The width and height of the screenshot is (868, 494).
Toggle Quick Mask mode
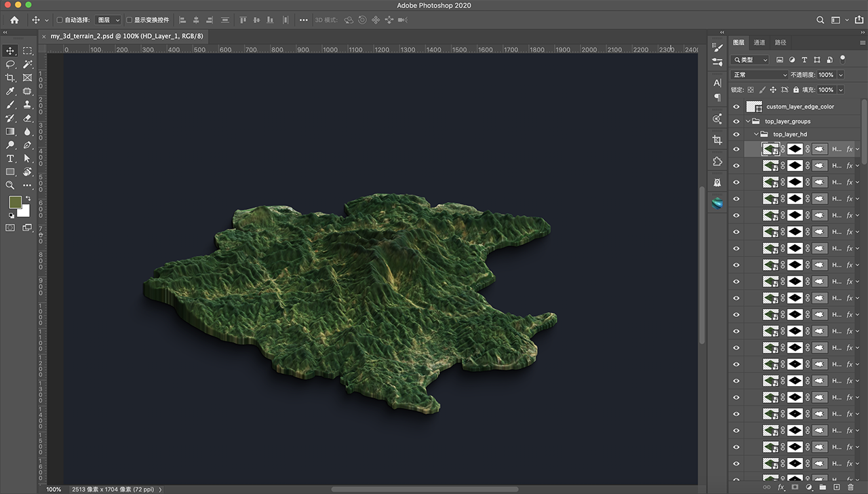click(x=10, y=228)
